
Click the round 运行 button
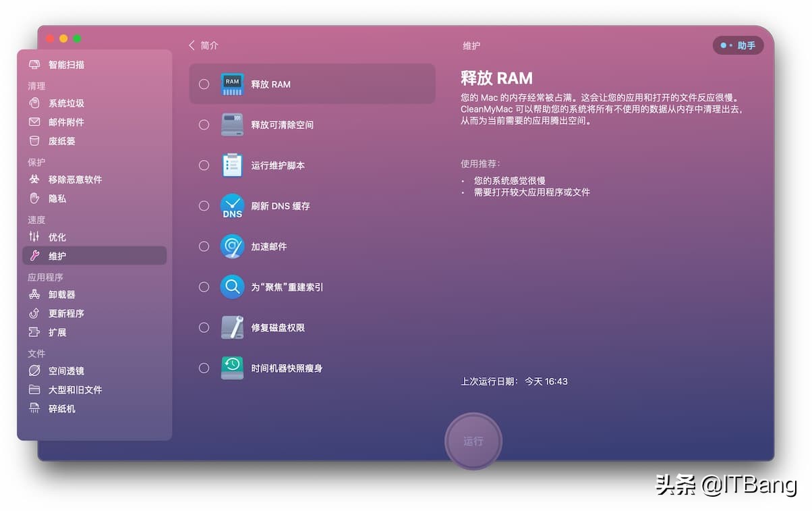(473, 441)
